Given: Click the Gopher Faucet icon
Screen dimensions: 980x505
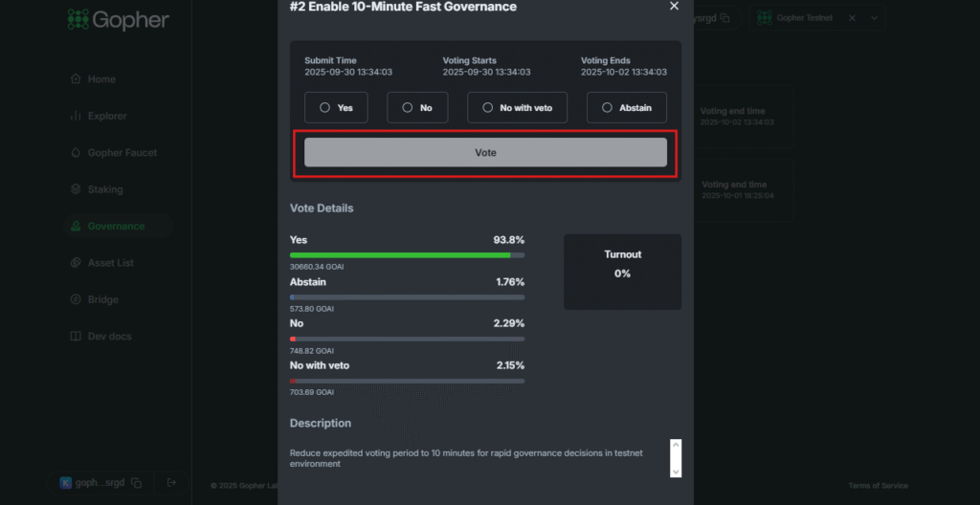Looking at the screenshot, I should [76, 153].
